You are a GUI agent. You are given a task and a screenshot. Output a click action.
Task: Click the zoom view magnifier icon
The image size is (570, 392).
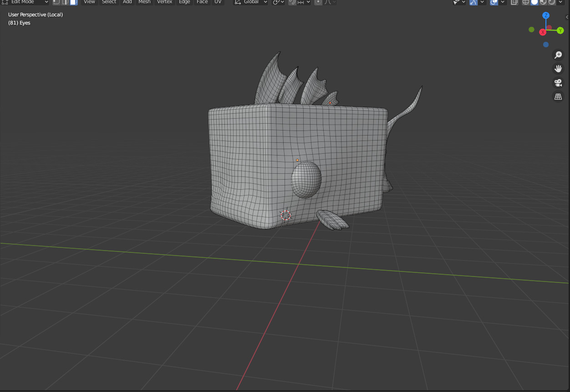[x=558, y=55]
